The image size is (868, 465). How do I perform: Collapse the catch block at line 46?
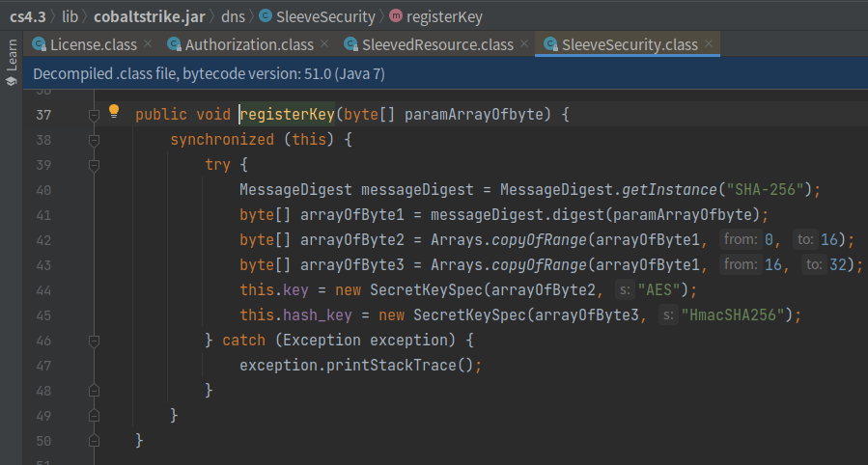tap(94, 342)
